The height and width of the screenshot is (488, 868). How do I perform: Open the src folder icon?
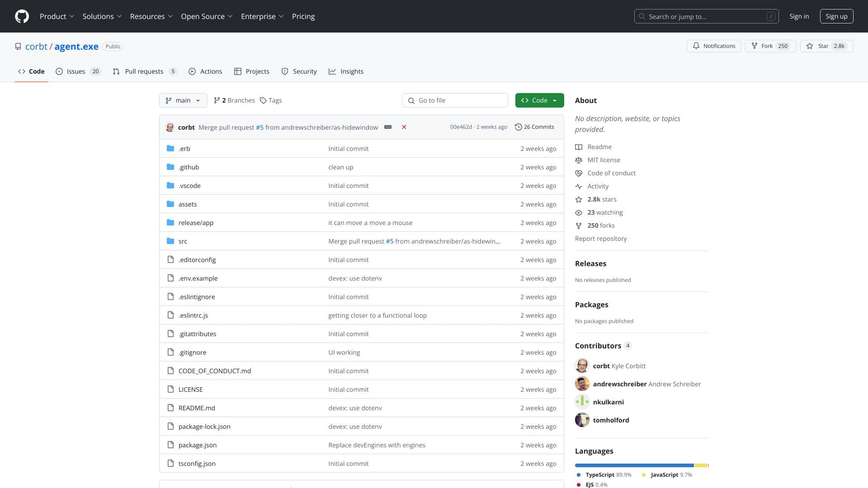pos(170,241)
